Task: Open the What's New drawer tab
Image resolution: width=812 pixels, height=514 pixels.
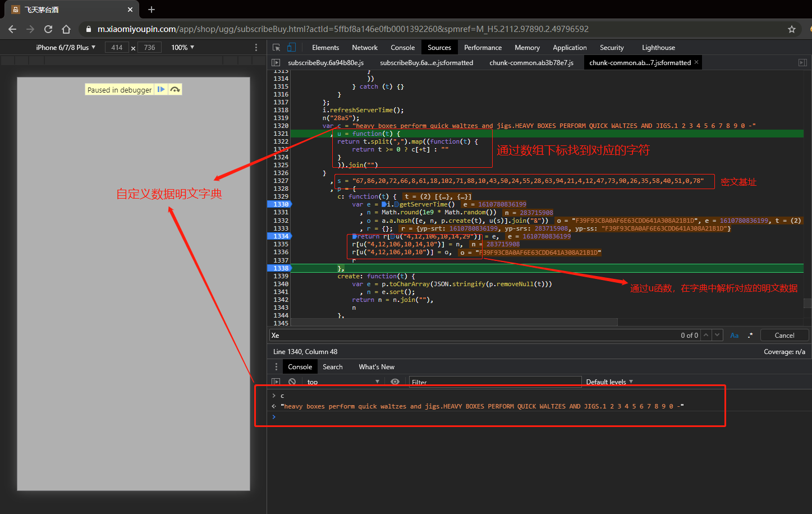Action: pos(376,367)
